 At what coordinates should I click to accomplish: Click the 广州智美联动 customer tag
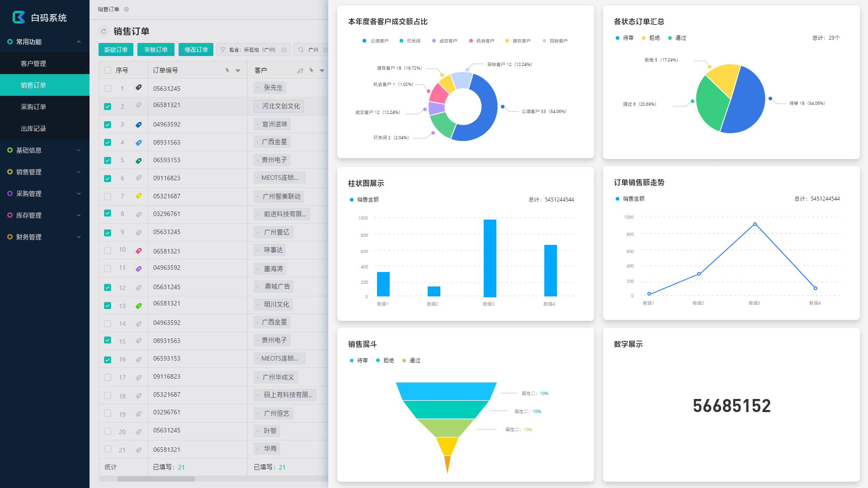(278, 197)
